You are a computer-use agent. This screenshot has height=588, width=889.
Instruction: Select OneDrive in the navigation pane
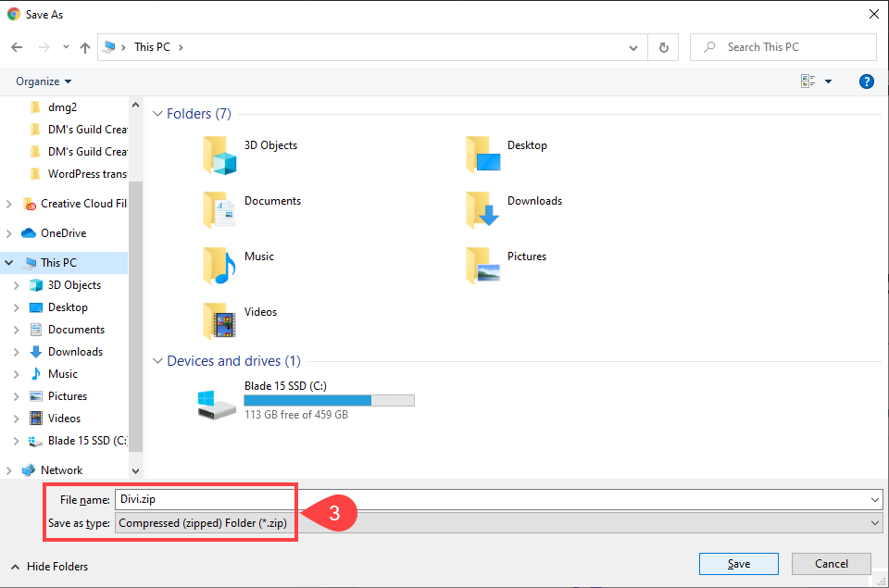(x=63, y=233)
